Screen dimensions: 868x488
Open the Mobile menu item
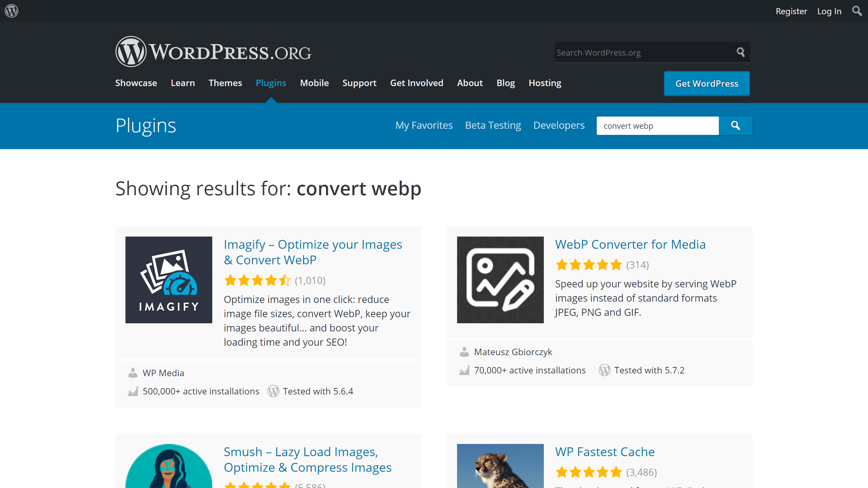314,83
